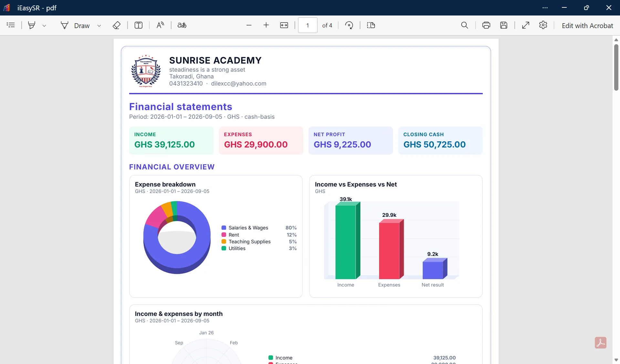620x364 pixels.
Task: Click the donut expense chart
Action: [x=177, y=237]
